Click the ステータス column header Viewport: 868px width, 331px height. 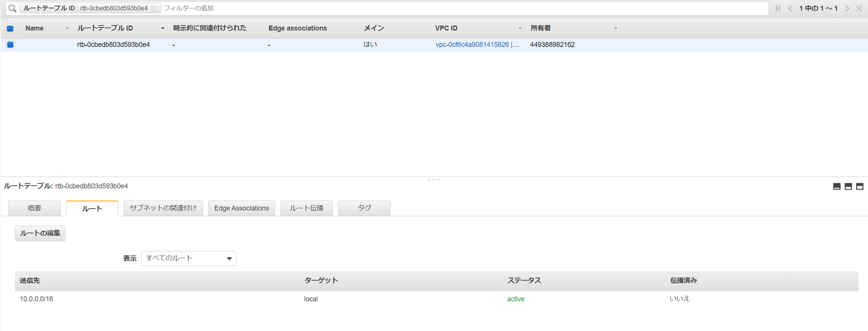point(524,281)
